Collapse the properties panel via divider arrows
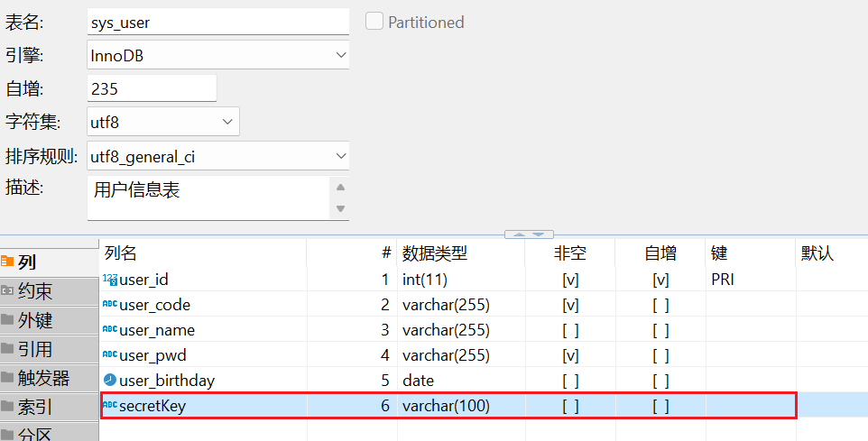This screenshot has height=441, width=868. pyautogui.click(x=529, y=234)
